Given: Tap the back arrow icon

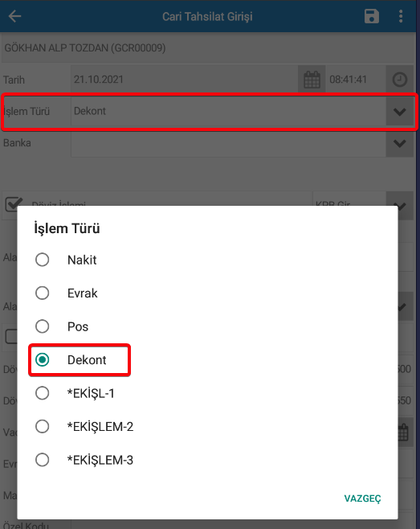Looking at the screenshot, I should tap(14, 16).
